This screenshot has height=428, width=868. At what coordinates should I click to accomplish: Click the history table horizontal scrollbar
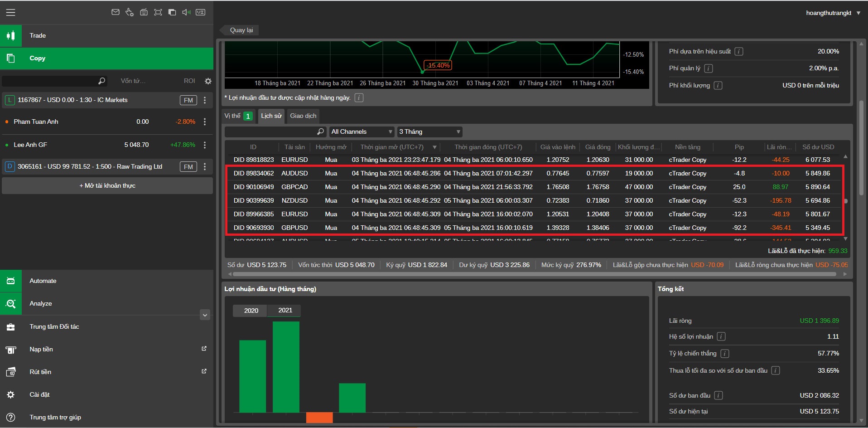(535, 274)
